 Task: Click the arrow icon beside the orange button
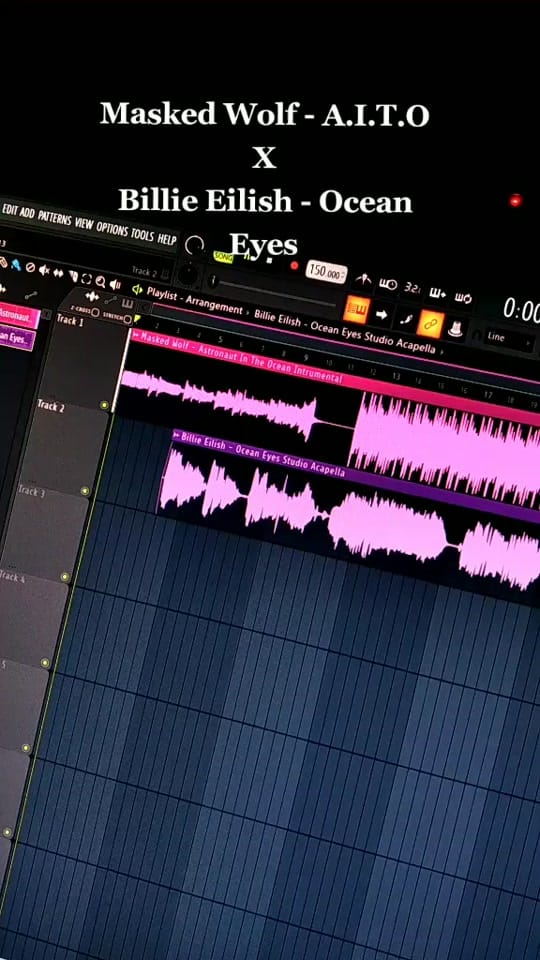381,314
